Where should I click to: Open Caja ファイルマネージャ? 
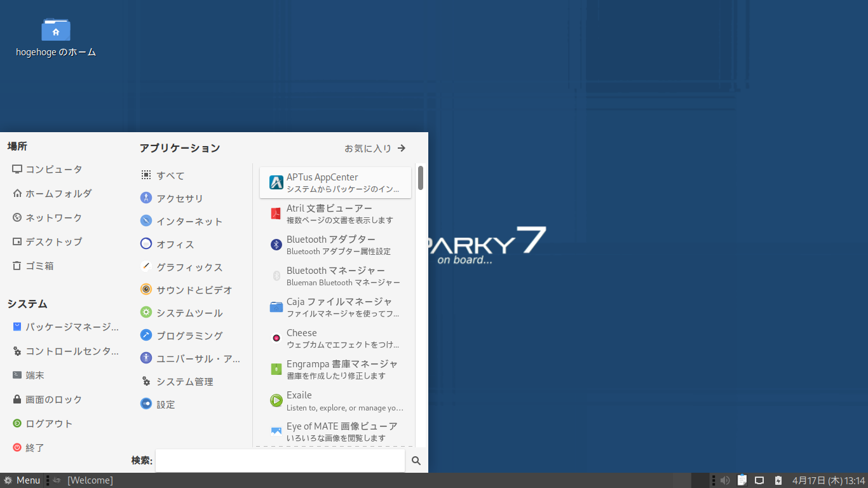click(336, 307)
